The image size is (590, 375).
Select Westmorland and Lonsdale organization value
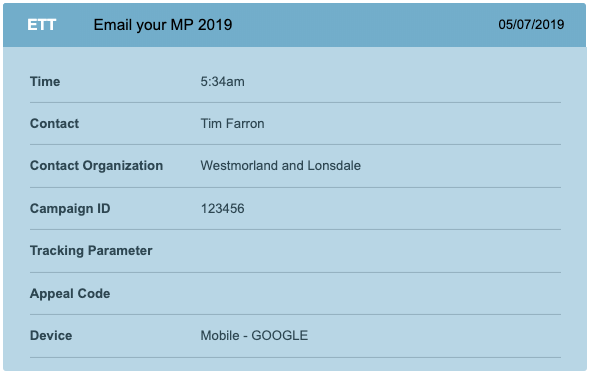[280, 165]
